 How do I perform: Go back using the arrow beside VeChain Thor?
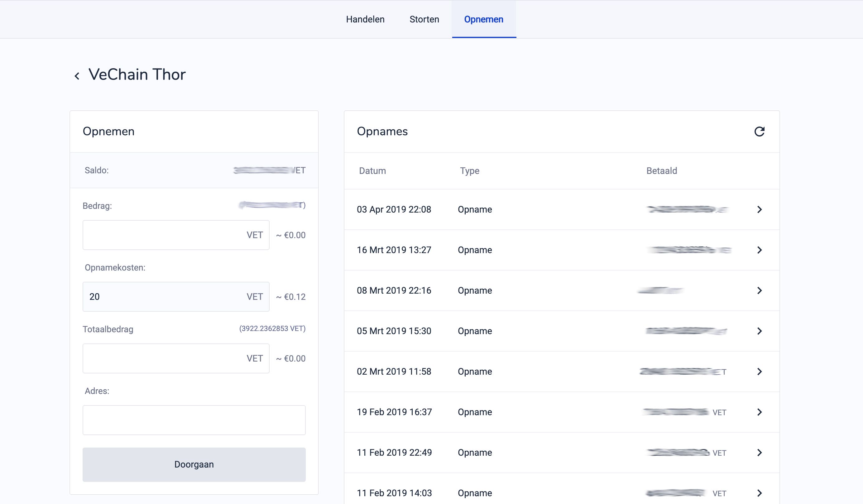[x=77, y=76]
